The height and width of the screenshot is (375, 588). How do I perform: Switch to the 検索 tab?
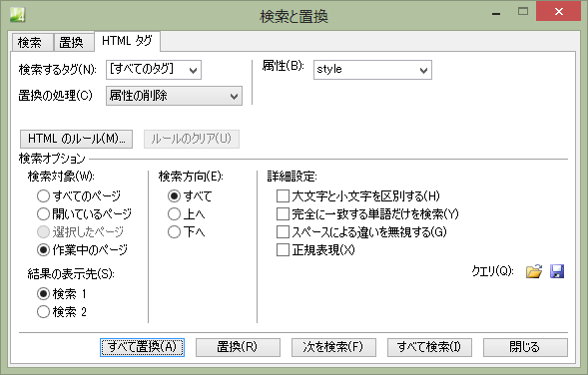click(32, 42)
